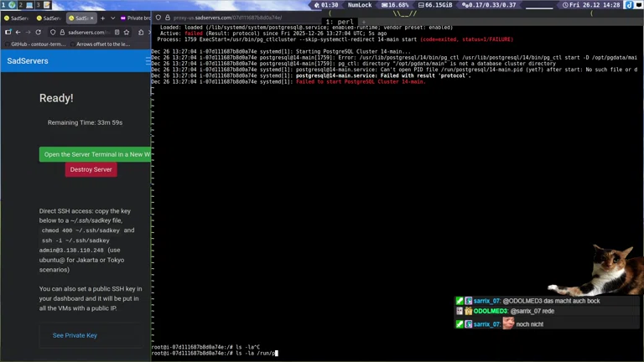Select the active third SadServers tab
This screenshot has width=644, height=362.
[79, 18]
